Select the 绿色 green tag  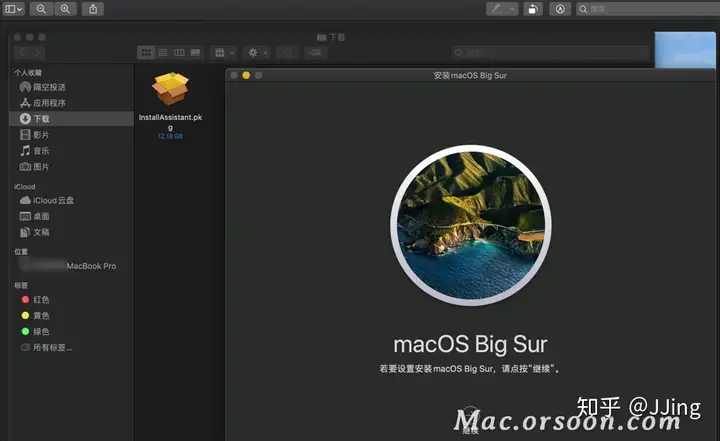(35, 331)
